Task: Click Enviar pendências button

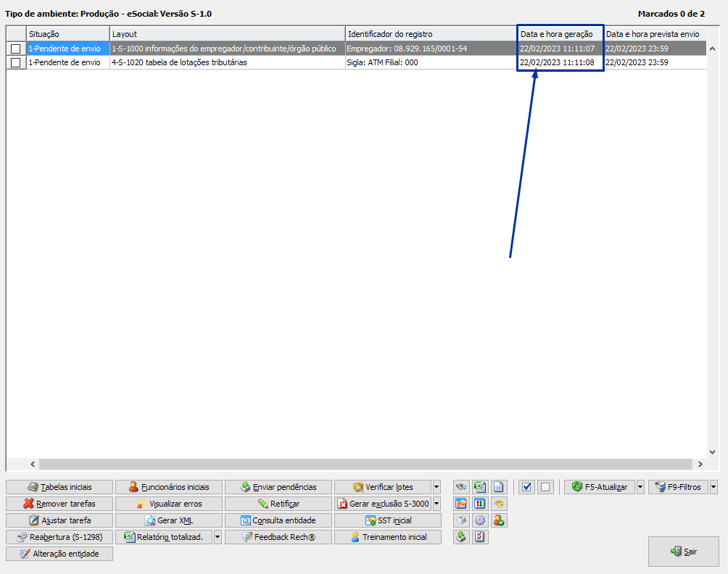Action: click(278, 487)
